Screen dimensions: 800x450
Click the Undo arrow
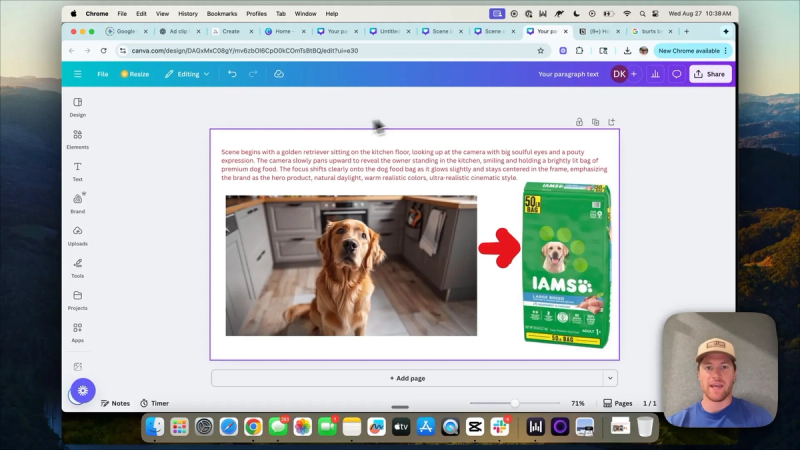[x=232, y=74]
